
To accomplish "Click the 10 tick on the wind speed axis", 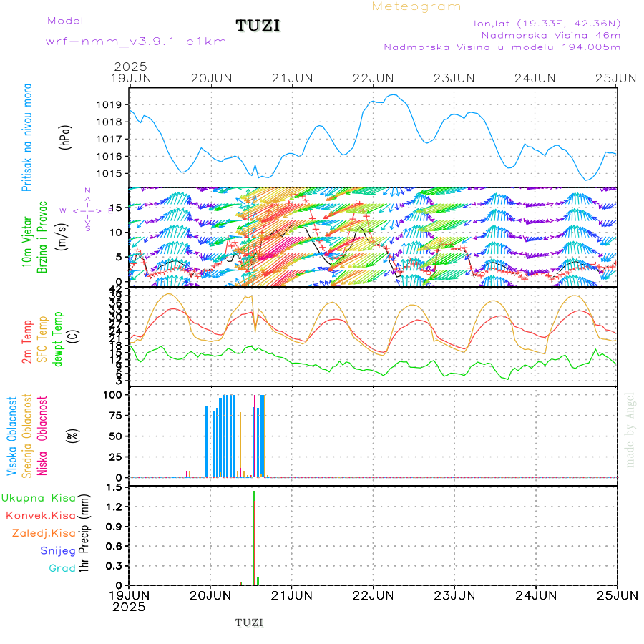I will click(x=116, y=233).
